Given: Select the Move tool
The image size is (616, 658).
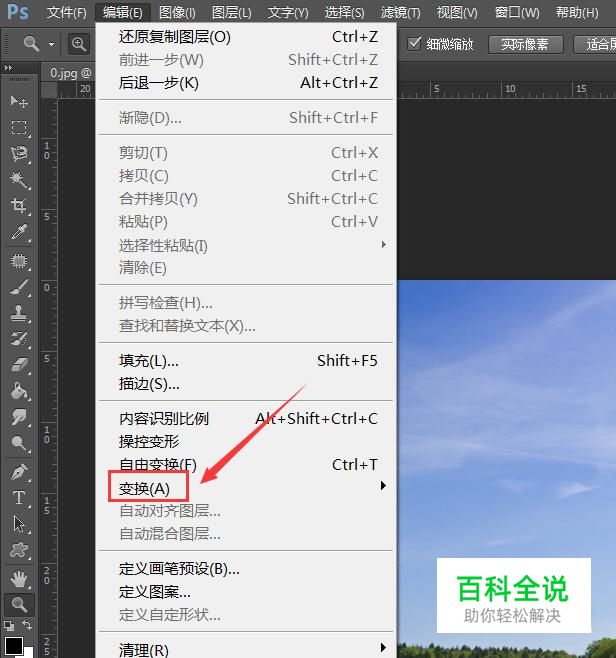Looking at the screenshot, I should tap(19, 101).
